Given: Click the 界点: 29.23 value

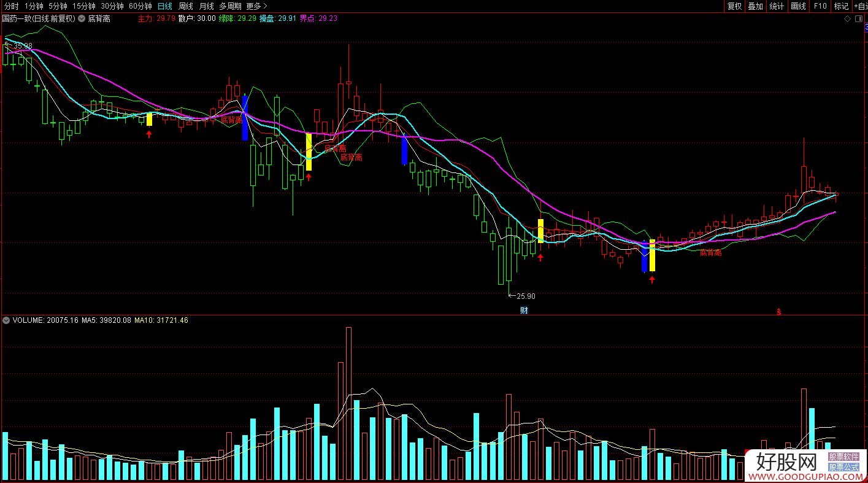Looking at the screenshot, I should [318, 18].
